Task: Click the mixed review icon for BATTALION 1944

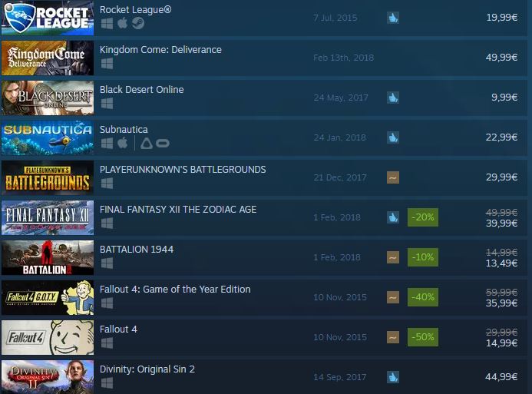Action: [x=393, y=257]
